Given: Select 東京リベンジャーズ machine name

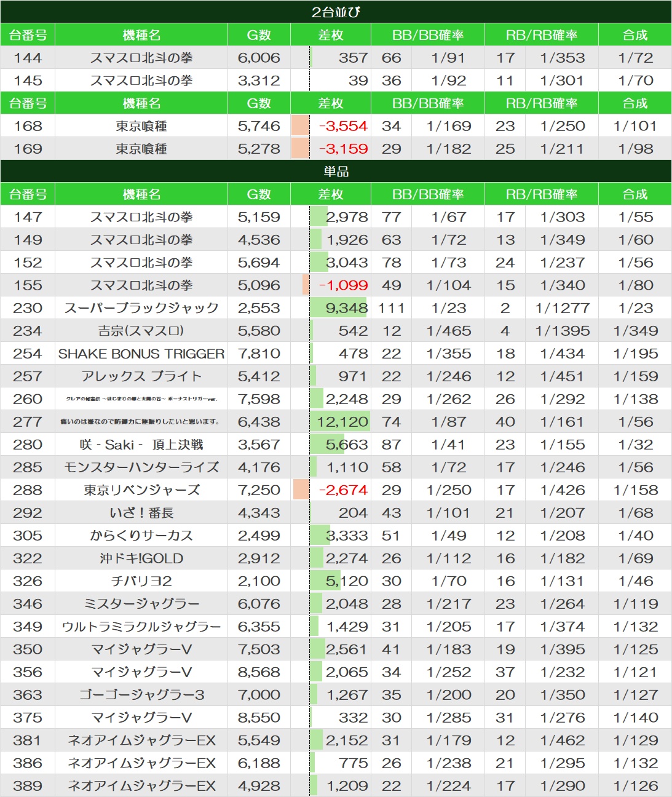Looking at the screenshot, I should pyautogui.click(x=141, y=490).
